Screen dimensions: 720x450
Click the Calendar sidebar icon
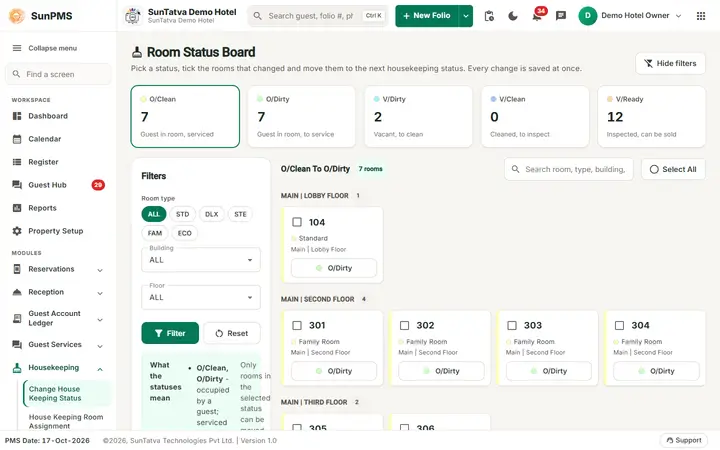pos(17,139)
